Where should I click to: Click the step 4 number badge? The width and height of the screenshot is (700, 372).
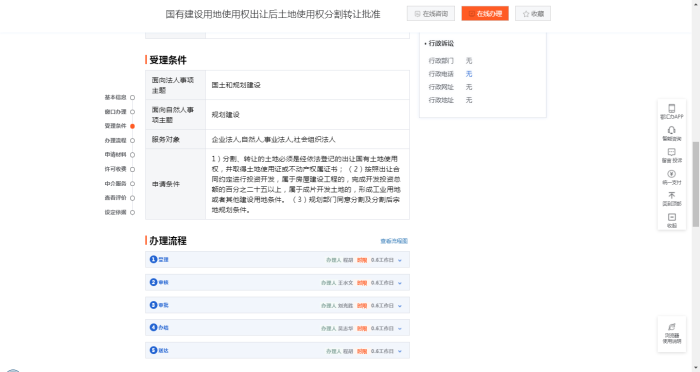click(x=153, y=327)
